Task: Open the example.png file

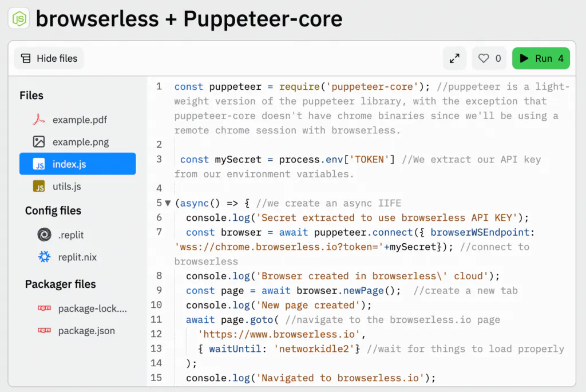Action: coord(78,142)
